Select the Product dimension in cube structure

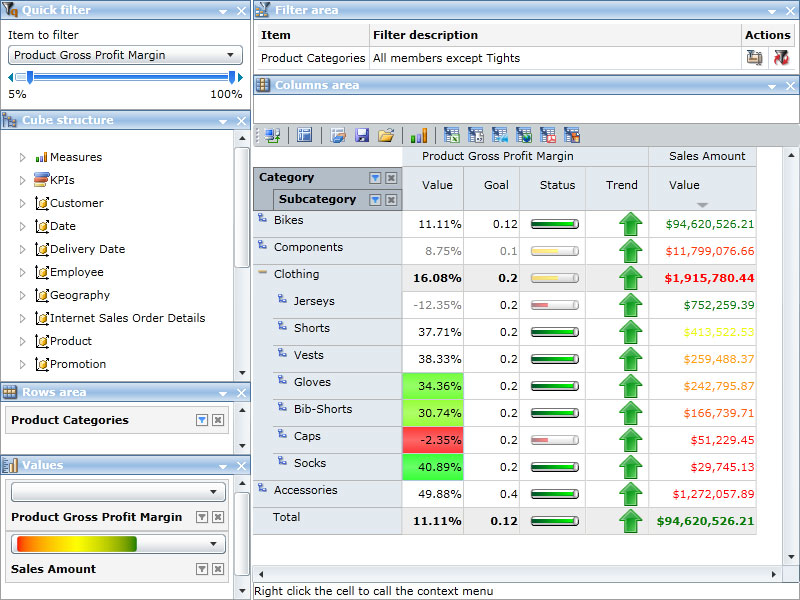(x=71, y=341)
